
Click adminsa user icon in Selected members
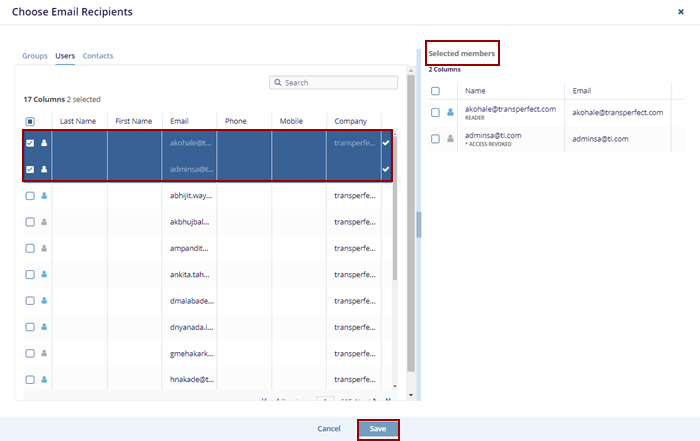click(x=449, y=139)
